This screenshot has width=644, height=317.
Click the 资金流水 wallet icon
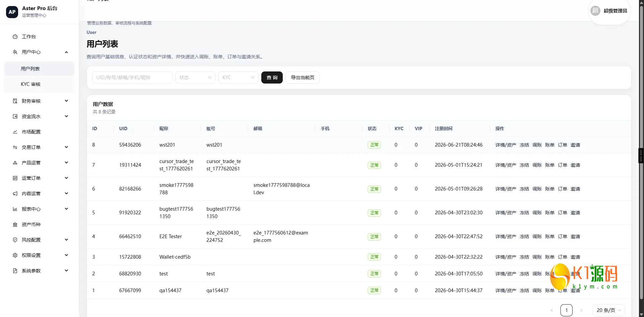click(x=15, y=116)
